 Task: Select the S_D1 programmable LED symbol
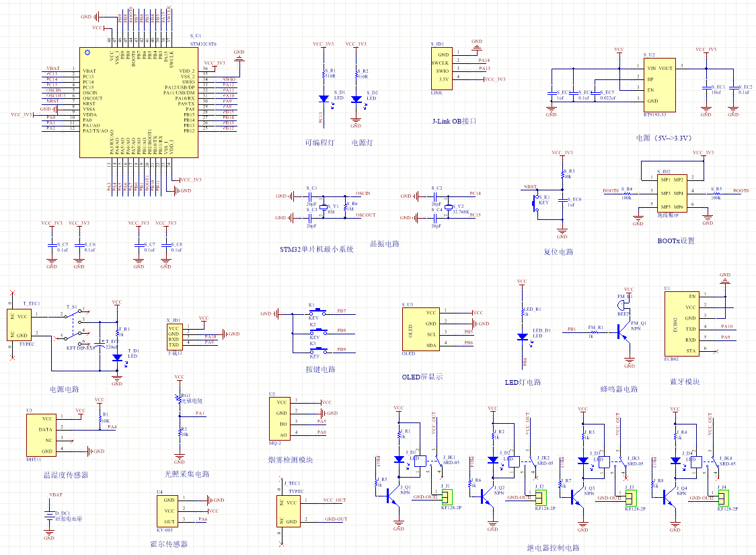(x=324, y=99)
